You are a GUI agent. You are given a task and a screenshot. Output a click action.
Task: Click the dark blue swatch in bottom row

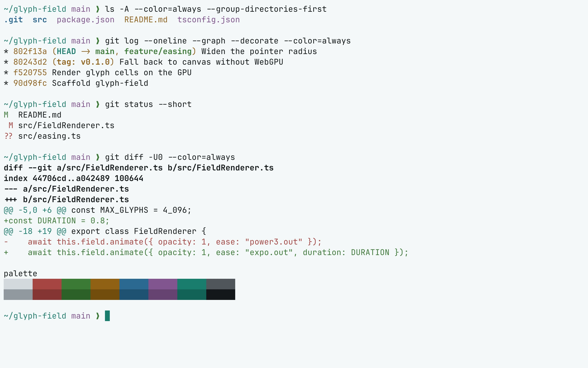pyautogui.click(x=134, y=294)
